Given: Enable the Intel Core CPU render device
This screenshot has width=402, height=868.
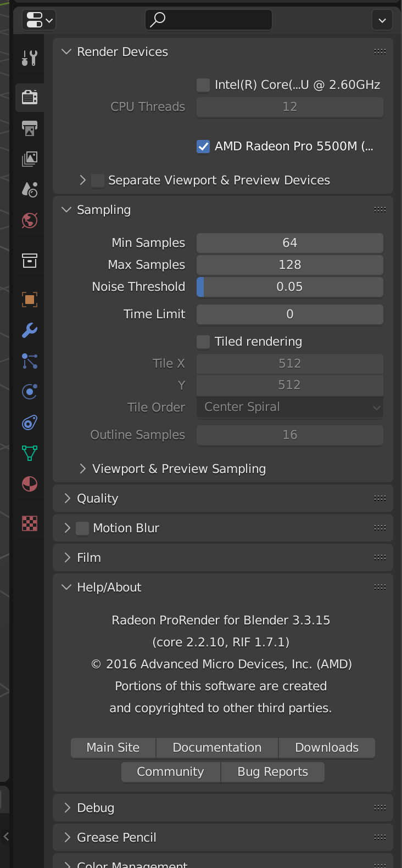Looking at the screenshot, I should (203, 84).
